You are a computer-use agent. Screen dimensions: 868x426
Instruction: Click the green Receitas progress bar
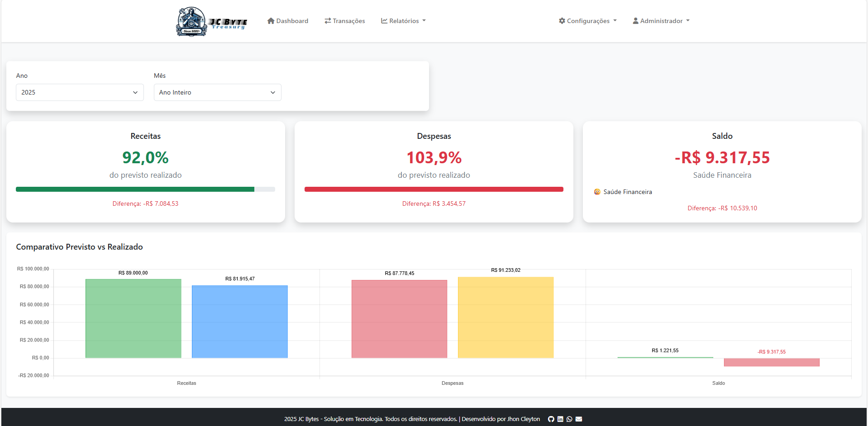pos(135,189)
